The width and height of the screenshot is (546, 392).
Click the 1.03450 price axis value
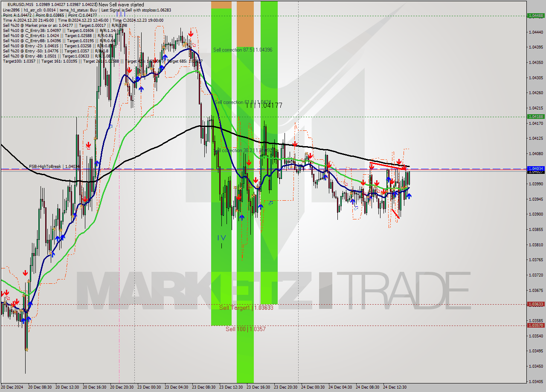click(x=536, y=366)
